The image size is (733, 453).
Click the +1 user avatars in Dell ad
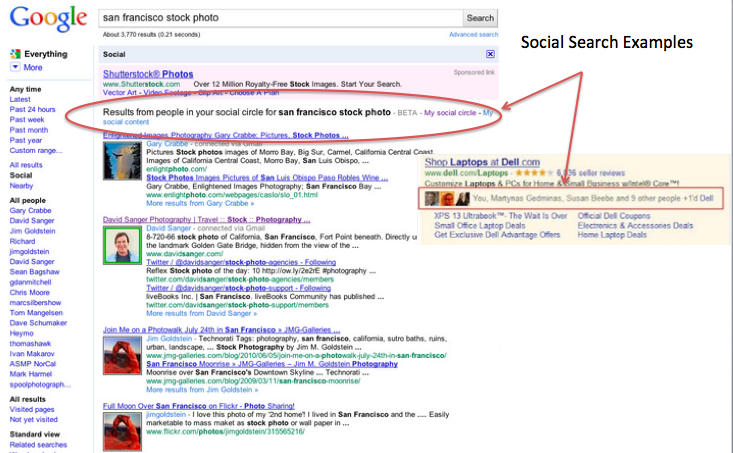445,198
